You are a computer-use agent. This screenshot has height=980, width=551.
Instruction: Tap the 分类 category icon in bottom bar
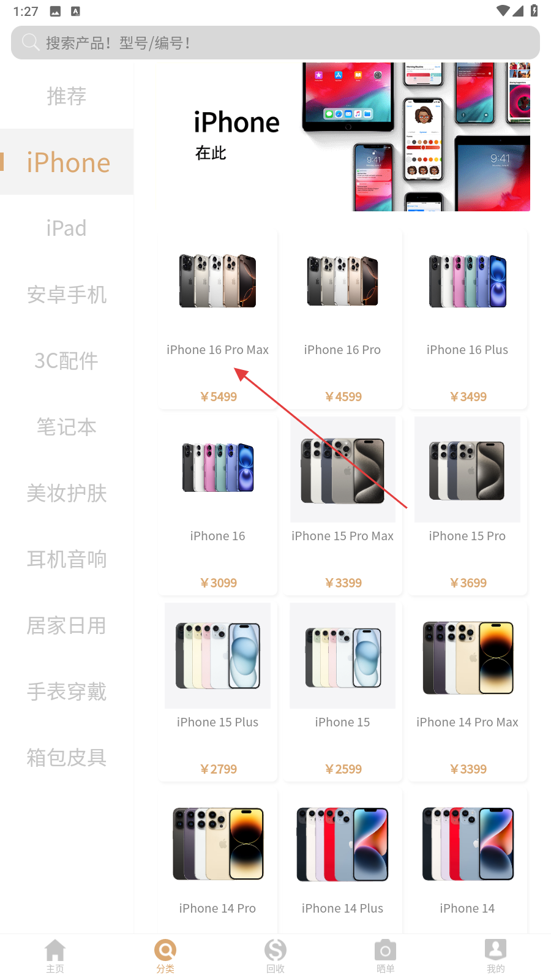(x=165, y=951)
